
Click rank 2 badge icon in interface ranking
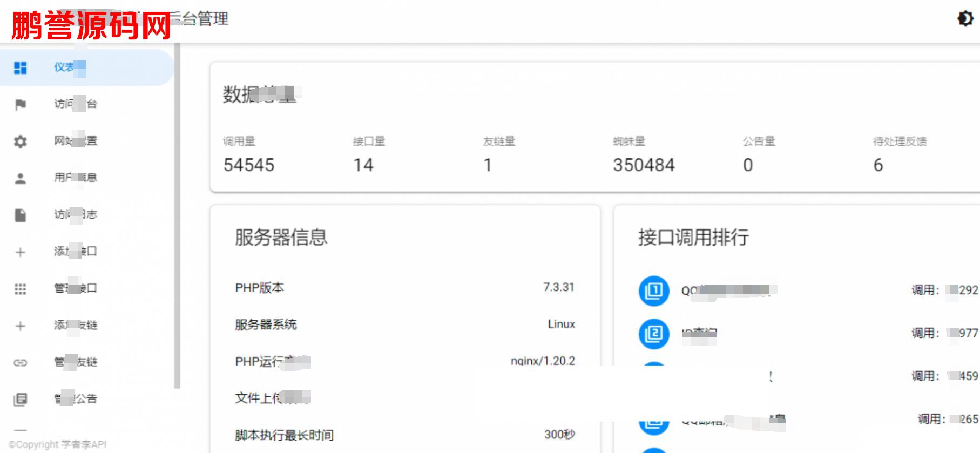click(654, 333)
